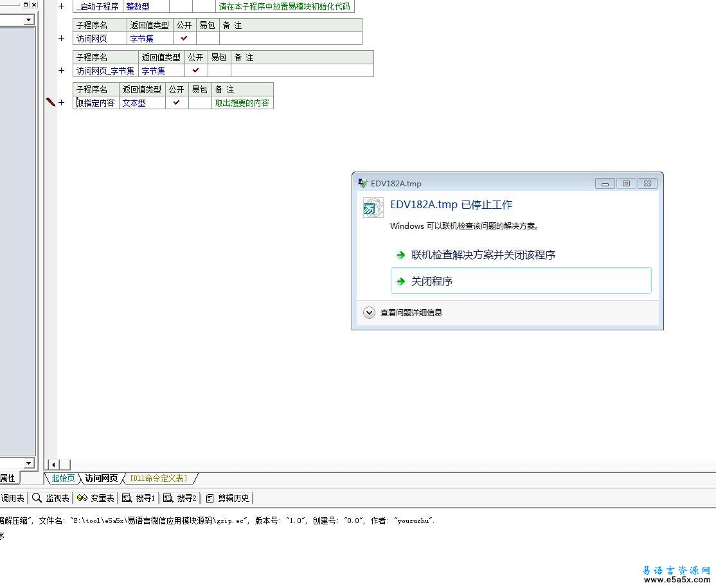Toggle 易包 cell for 取指定内容
Viewport: 716px width, 588px height.
pos(200,102)
